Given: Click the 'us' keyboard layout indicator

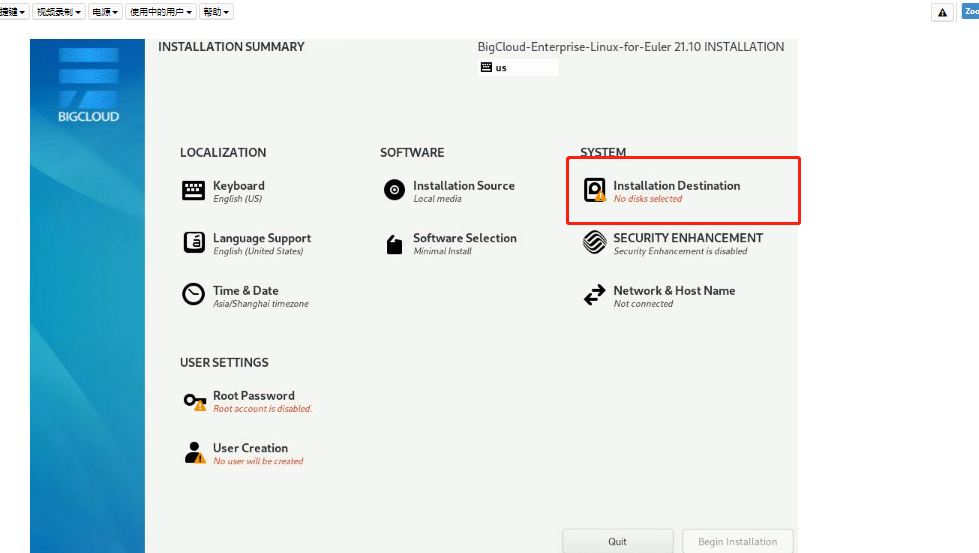Looking at the screenshot, I should click(x=517, y=68).
